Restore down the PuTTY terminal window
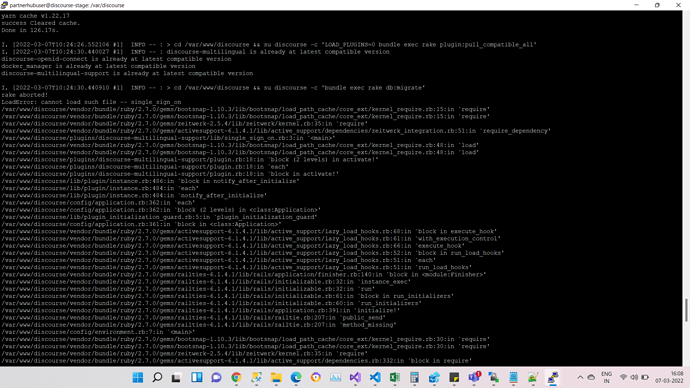The image size is (690, 388). tap(657, 5)
